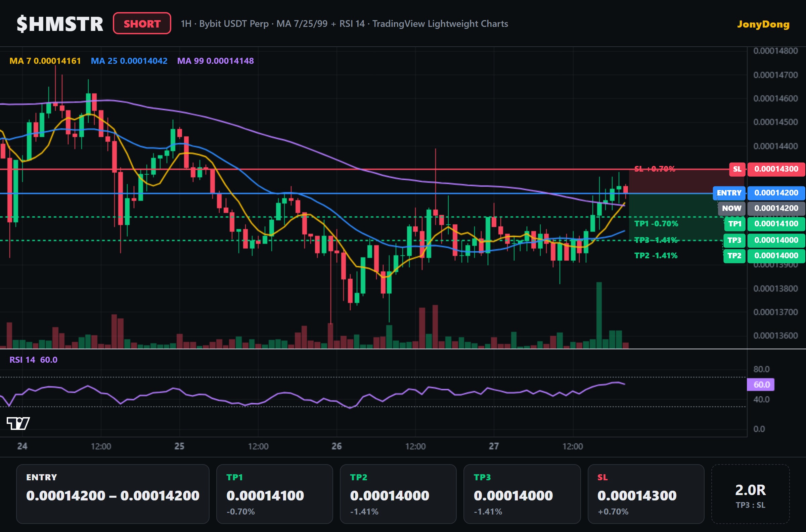Image resolution: width=806 pixels, height=532 pixels.
Task: Click the TP1 -0.70% line label
Action: [657, 224]
